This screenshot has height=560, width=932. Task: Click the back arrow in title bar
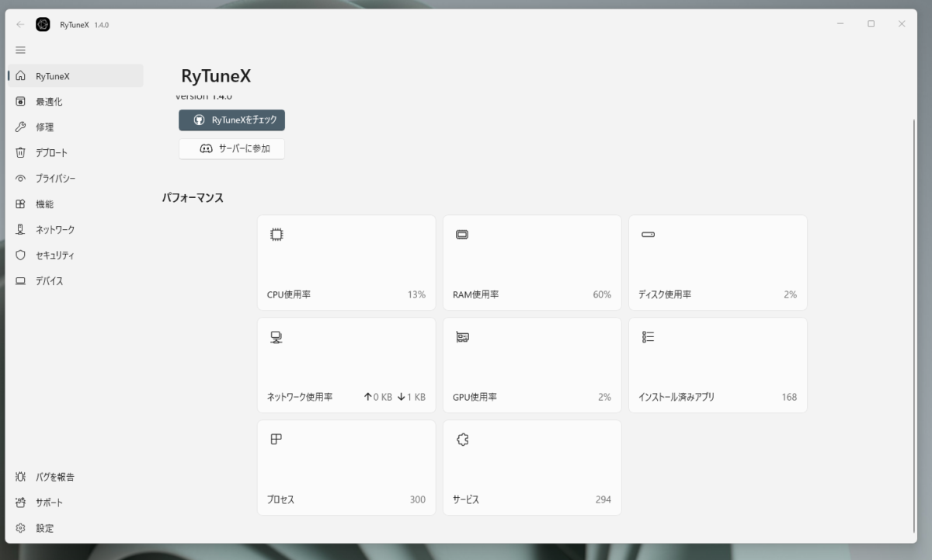pos(20,24)
